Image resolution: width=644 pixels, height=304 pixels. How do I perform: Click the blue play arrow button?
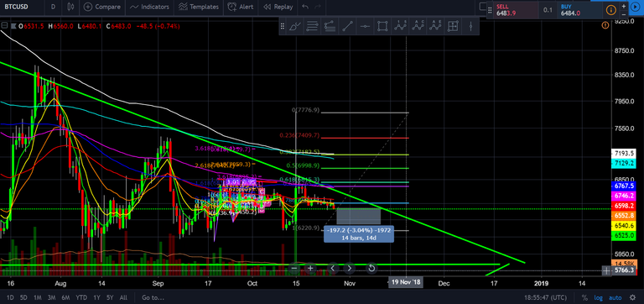point(636,7)
